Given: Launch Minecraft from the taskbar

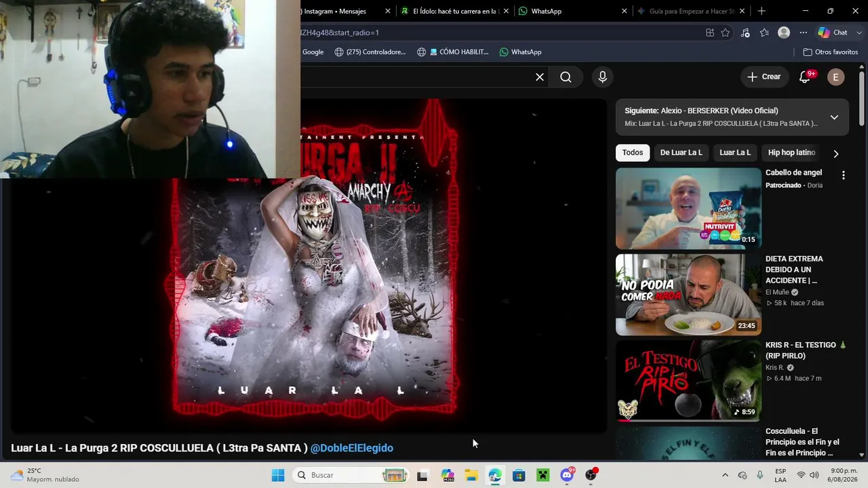Looking at the screenshot, I should point(542,475).
